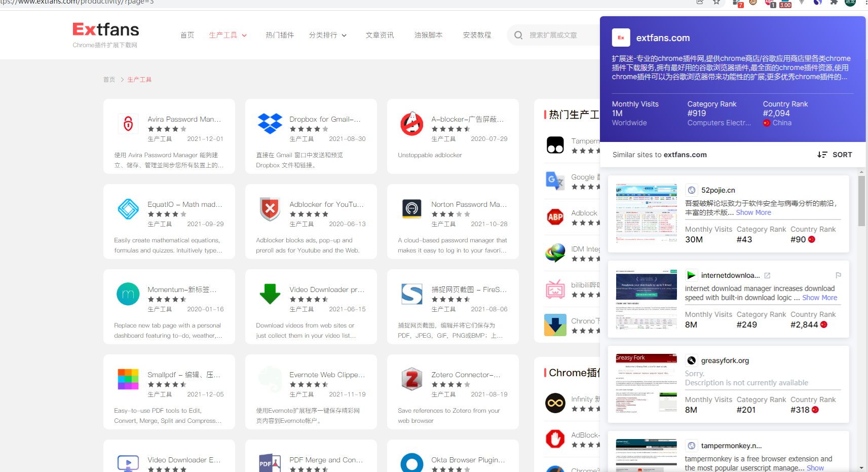
Task: Click the Dropbox for Gmail icon
Action: [270, 124]
